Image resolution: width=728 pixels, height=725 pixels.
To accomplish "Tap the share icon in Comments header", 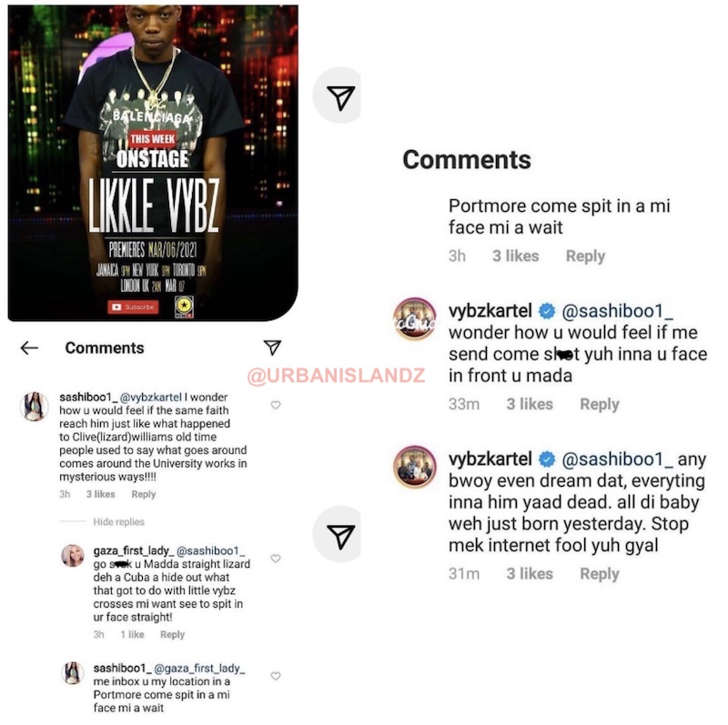I will point(272,347).
